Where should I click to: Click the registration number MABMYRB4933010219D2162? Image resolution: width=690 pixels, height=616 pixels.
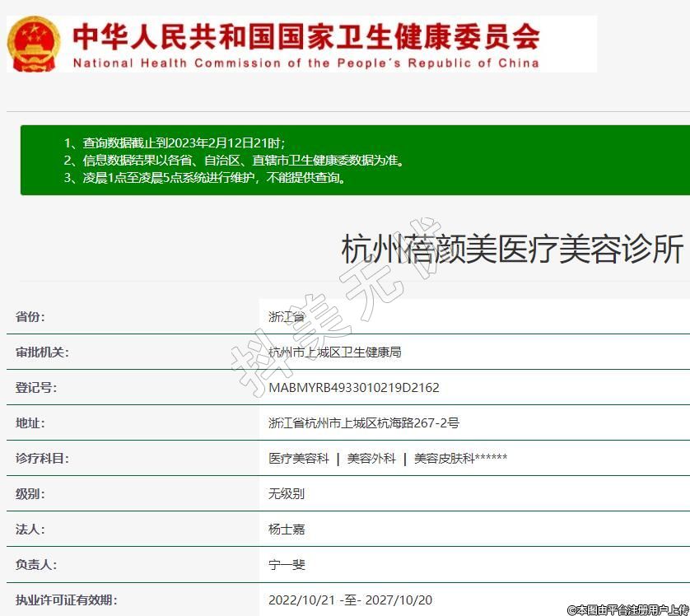click(353, 388)
